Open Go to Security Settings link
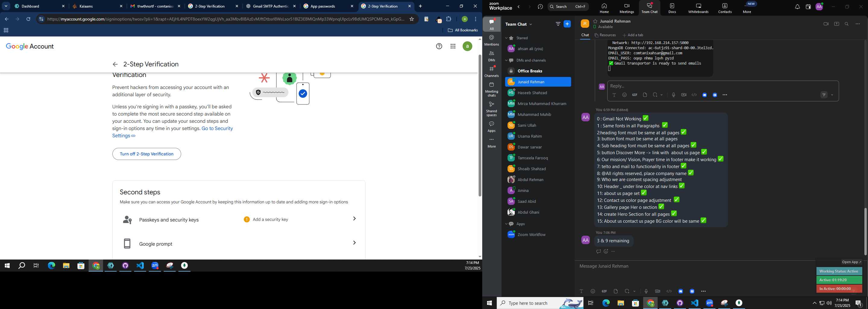The width and height of the screenshot is (868, 309). pyautogui.click(x=172, y=132)
